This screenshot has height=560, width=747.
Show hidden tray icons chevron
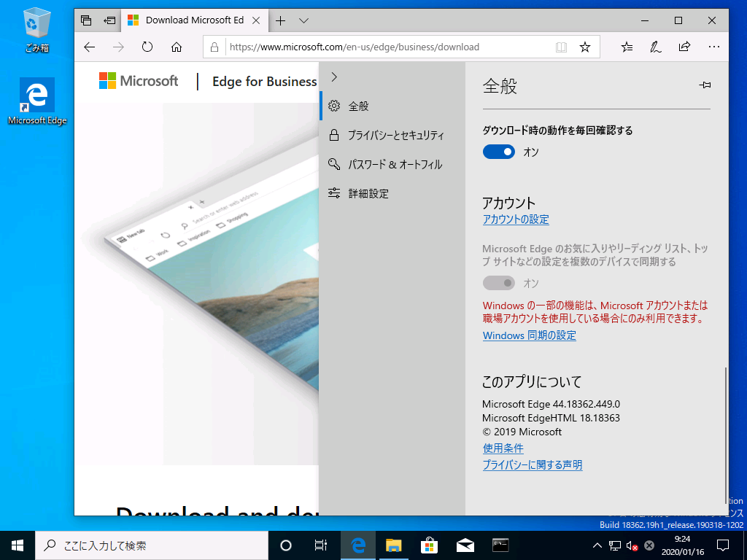click(x=597, y=545)
